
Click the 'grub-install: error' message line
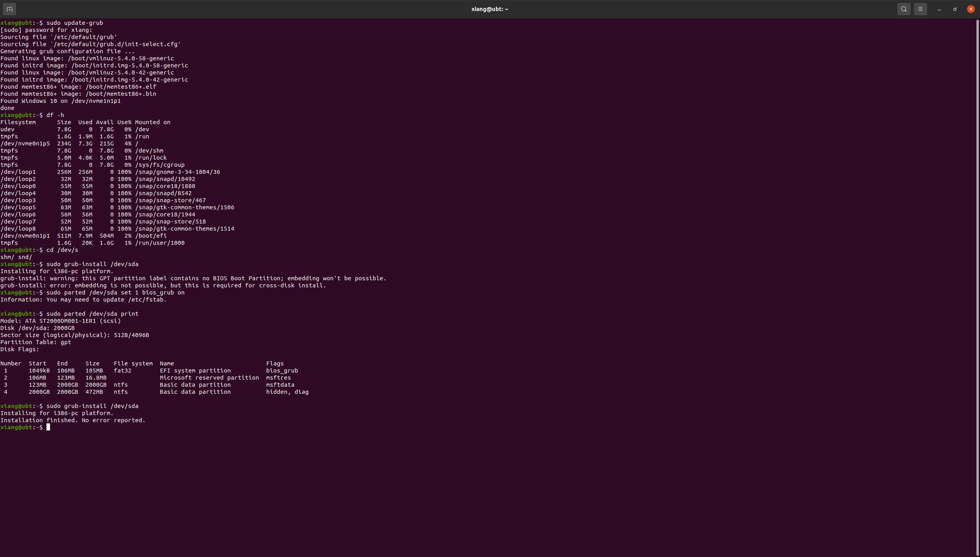coord(163,285)
